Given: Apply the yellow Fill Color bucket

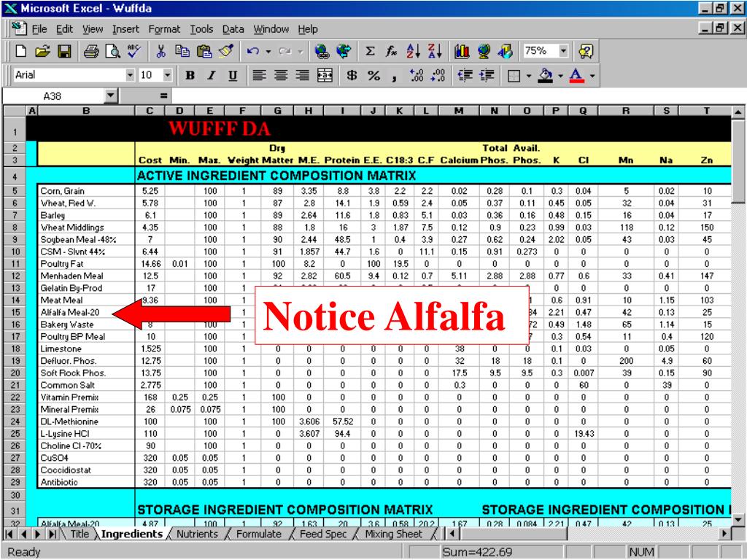Looking at the screenshot, I should [546, 76].
